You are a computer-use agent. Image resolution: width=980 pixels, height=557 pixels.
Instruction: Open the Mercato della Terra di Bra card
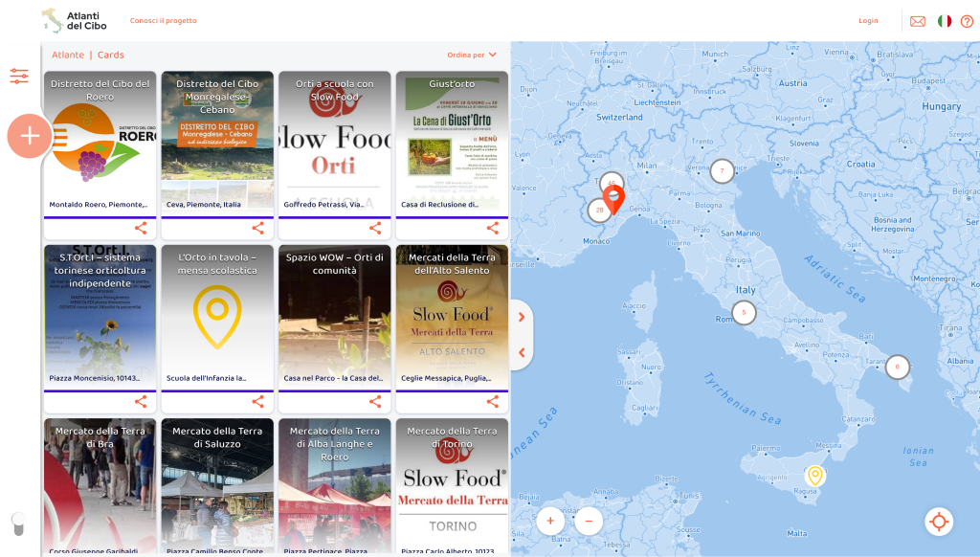pyautogui.click(x=100, y=486)
